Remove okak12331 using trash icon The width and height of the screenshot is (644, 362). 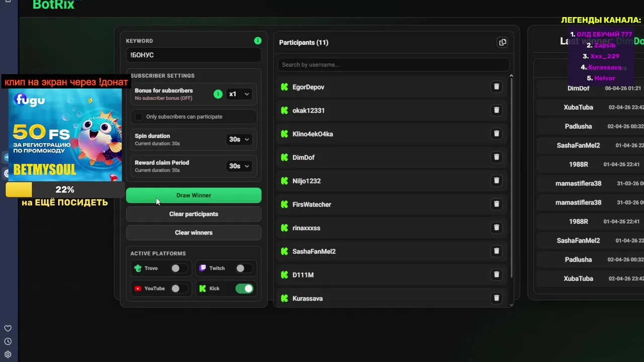tap(497, 110)
